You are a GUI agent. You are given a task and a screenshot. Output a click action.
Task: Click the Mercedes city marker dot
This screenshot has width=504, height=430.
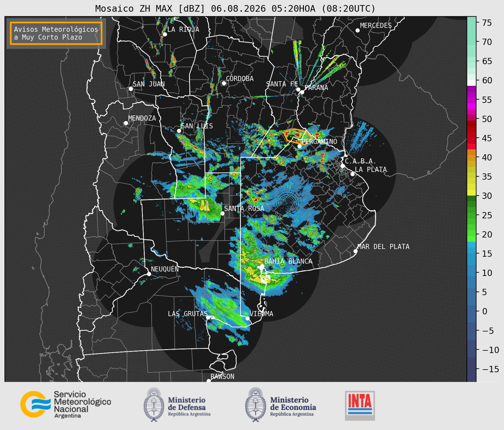357,31
